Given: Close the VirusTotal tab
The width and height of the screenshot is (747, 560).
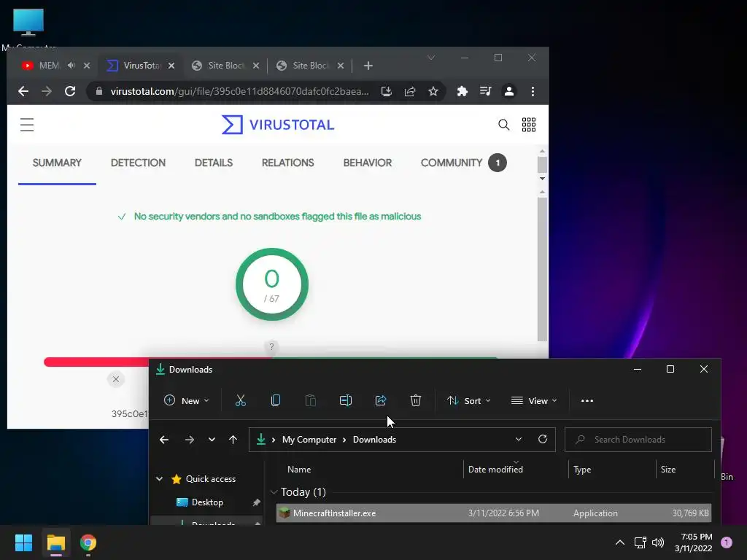Looking at the screenshot, I should click(x=171, y=66).
